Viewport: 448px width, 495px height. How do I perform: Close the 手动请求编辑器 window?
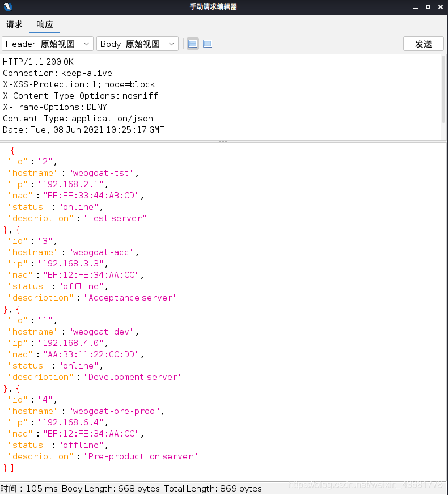[x=441, y=7]
